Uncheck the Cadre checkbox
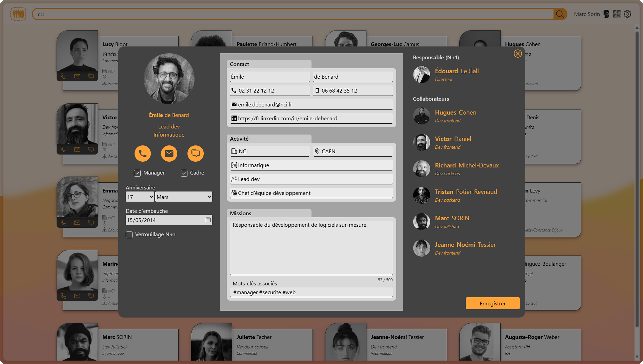This screenshot has height=364, width=643. pos(184,173)
